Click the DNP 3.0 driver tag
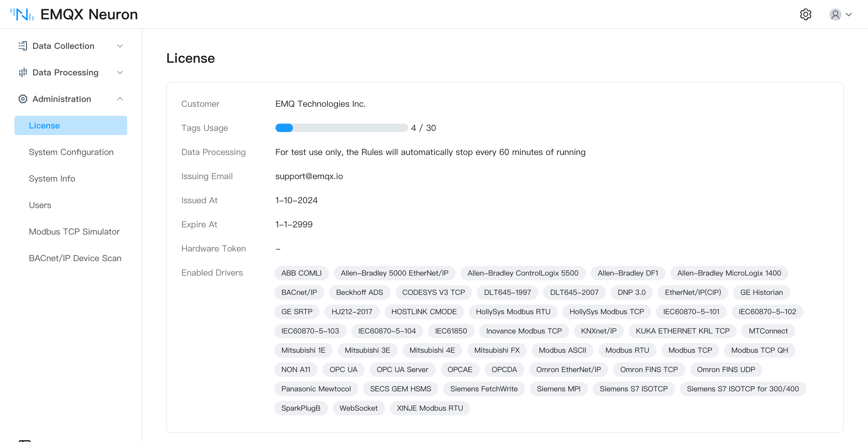Viewport: 868px width, 442px height. coord(631,292)
